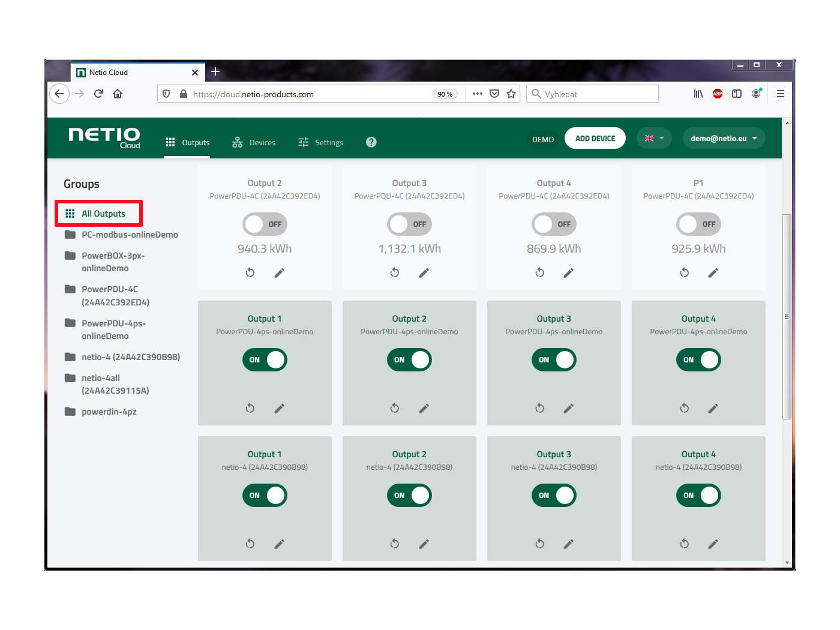The image size is (840, 630).
Task: Open the language flag dropdown
Action: point(654,139)
